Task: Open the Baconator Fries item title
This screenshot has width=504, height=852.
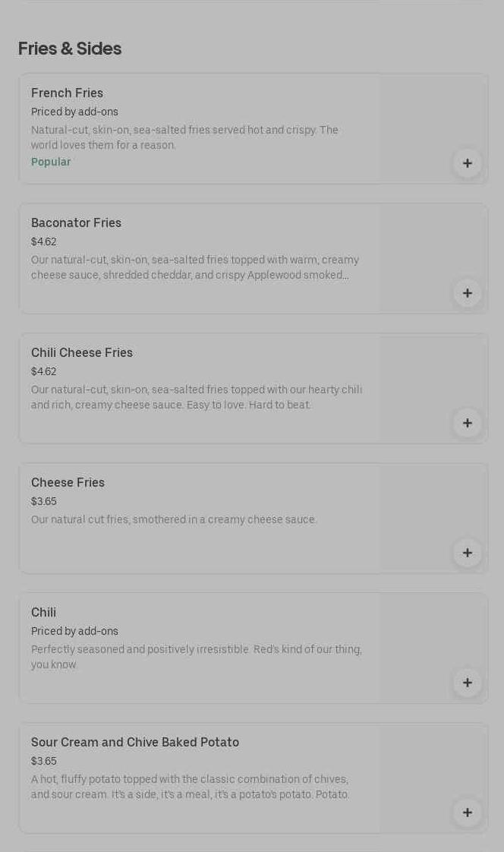Action: pyautogui.click(x=76, y=223)
